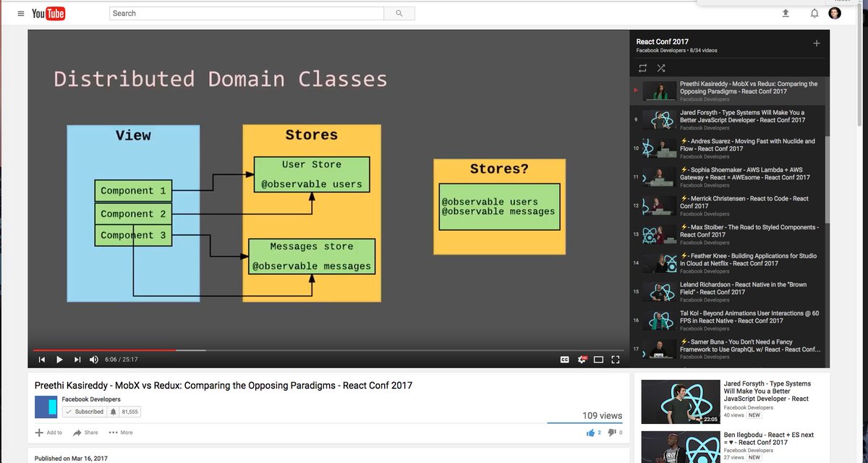Play Feather Knee Netflix Studio video

click(x=728, y=263)
